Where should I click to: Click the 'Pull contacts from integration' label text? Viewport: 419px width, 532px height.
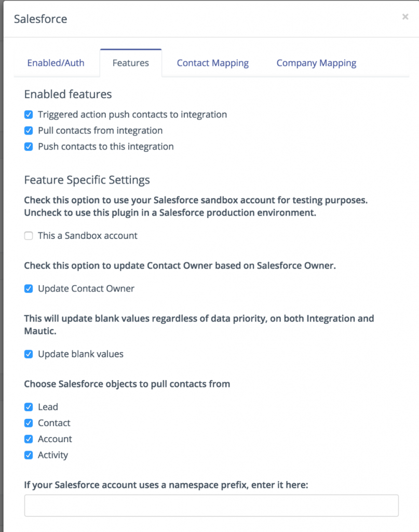click(100, 130)
